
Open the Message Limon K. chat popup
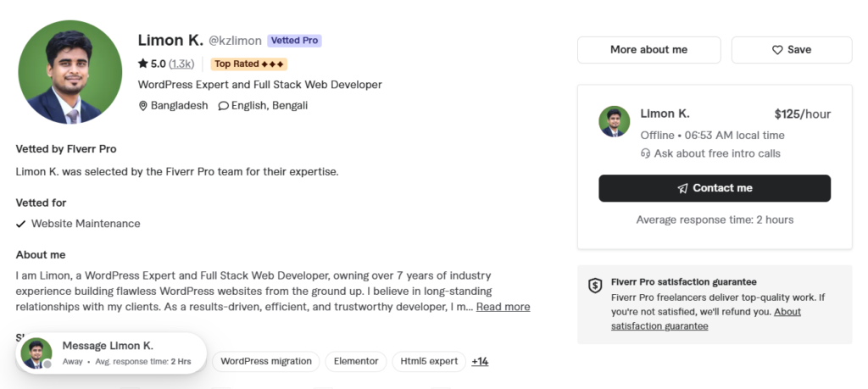(x=111, y=353)
